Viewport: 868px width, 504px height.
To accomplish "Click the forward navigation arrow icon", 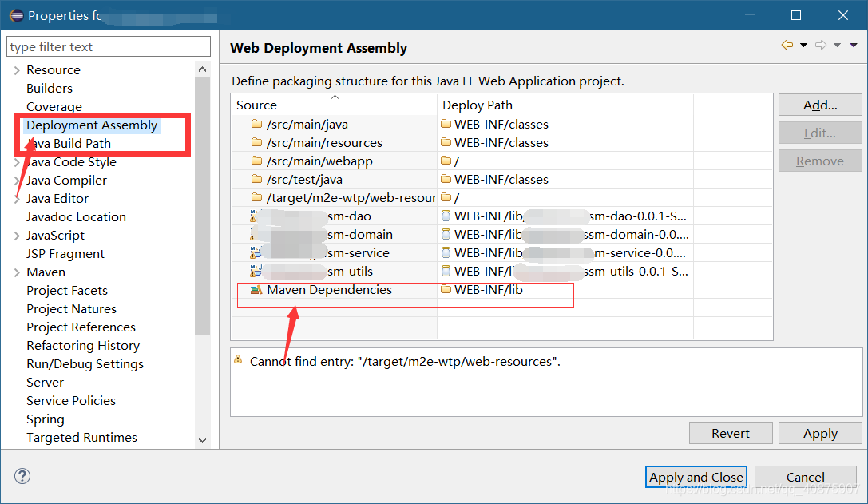I will [821, 45].
